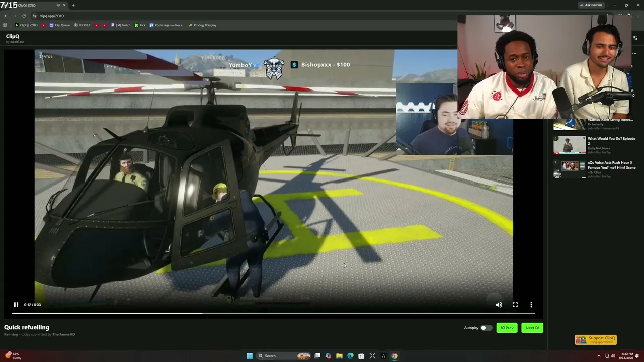Seek on the video progress bar
644x362 pixels.
274,313
